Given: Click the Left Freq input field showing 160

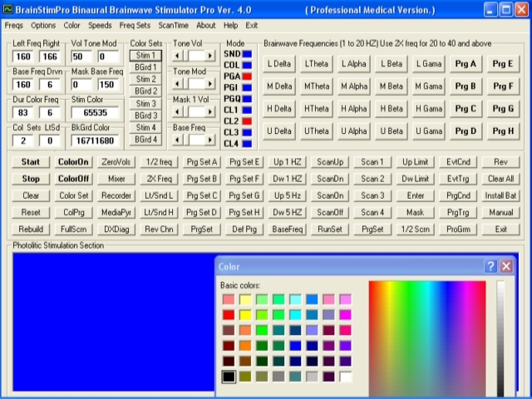Looking at the screenshot, I should pos(23,57).
